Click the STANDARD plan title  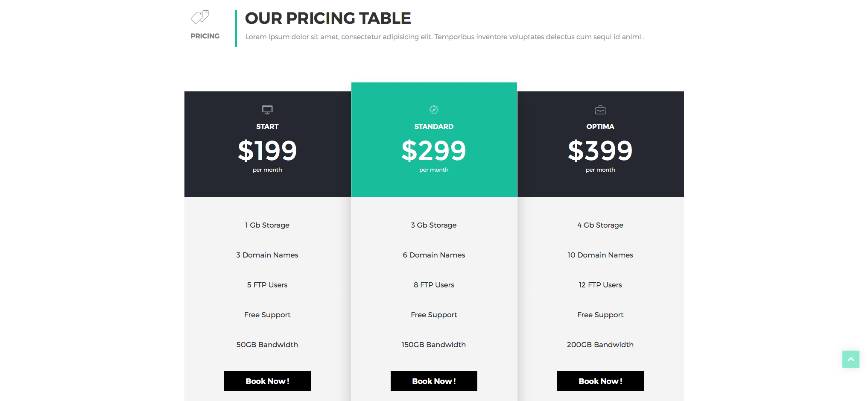coord(434,126)
